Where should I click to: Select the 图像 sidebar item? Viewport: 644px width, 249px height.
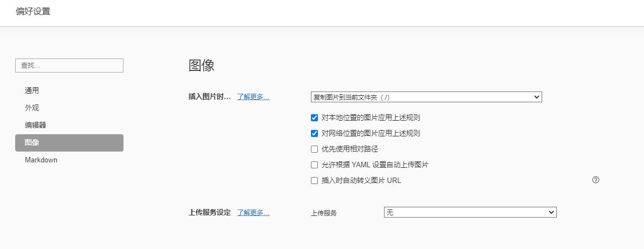pos(69,143)
